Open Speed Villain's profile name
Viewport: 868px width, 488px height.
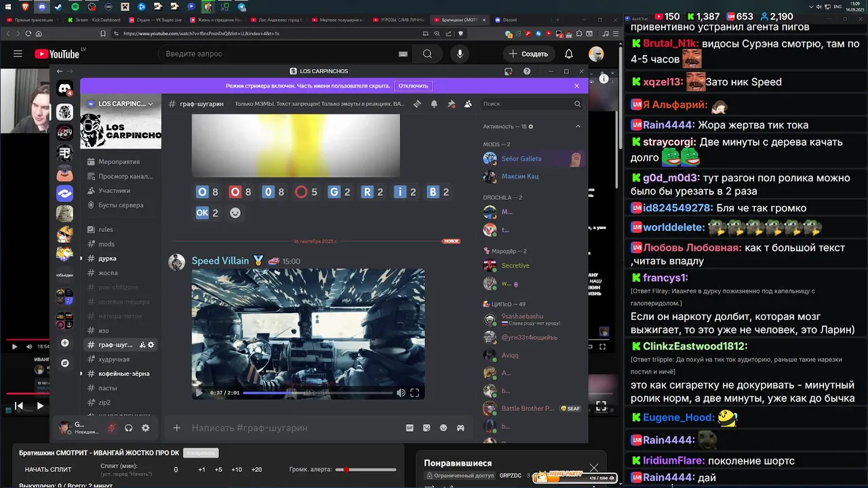pos(220,261)
